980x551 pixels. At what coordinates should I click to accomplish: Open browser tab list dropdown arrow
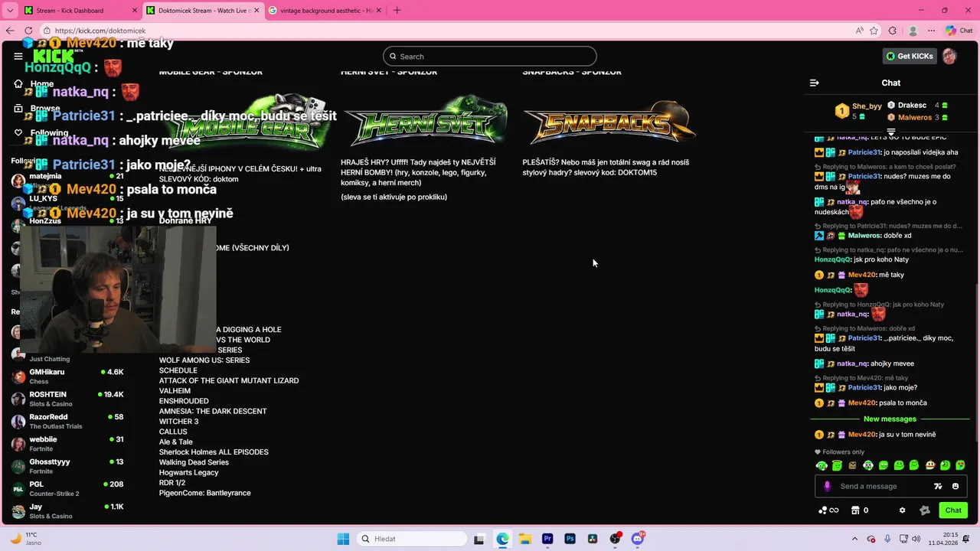pos(10,10)
